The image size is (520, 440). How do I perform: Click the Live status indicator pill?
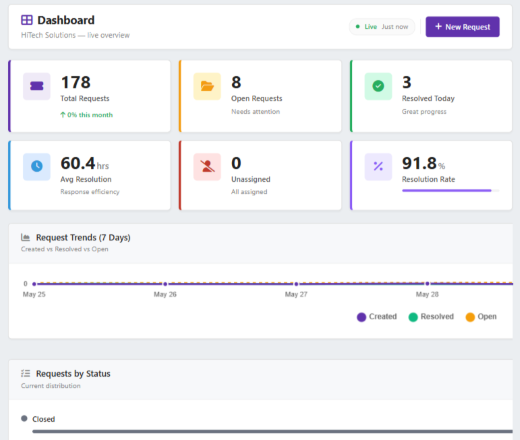click(382, 27)
